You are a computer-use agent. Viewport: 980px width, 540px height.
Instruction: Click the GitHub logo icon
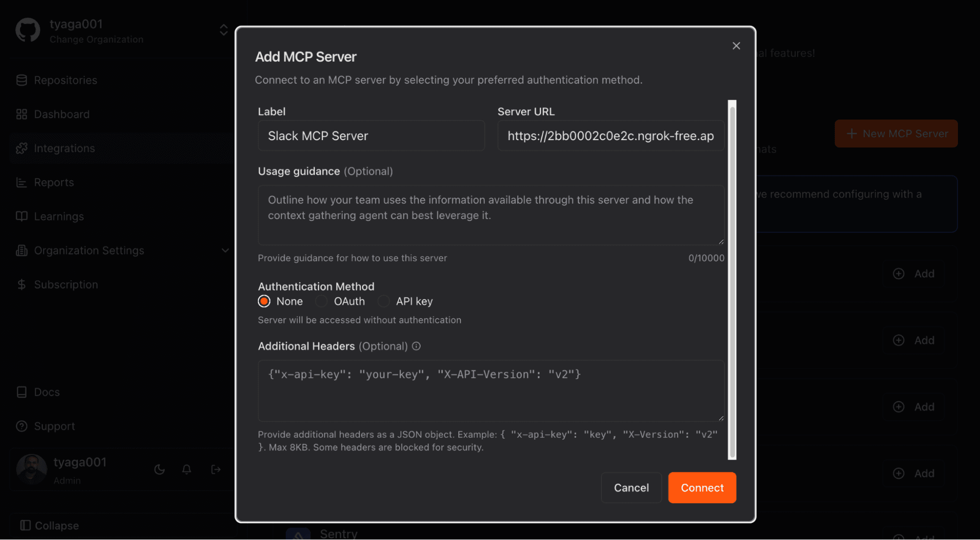(27, 30)
